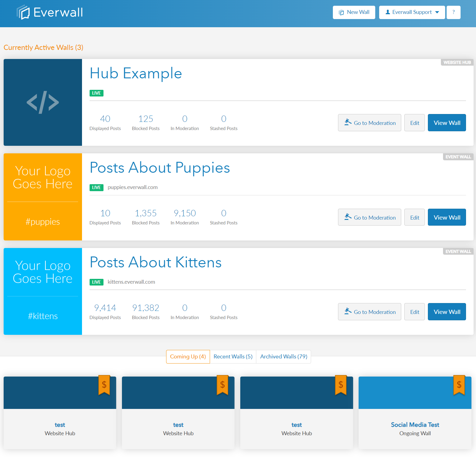Select the Coming Up (4) tab

pos(188,357)
